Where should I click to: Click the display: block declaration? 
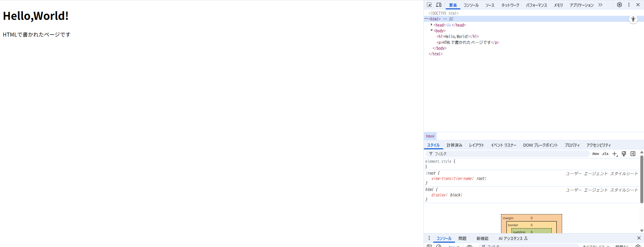[447, 195]
